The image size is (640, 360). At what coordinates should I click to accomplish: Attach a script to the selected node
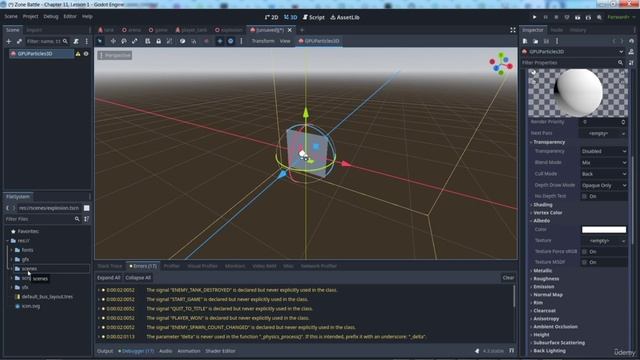point(76,41)
